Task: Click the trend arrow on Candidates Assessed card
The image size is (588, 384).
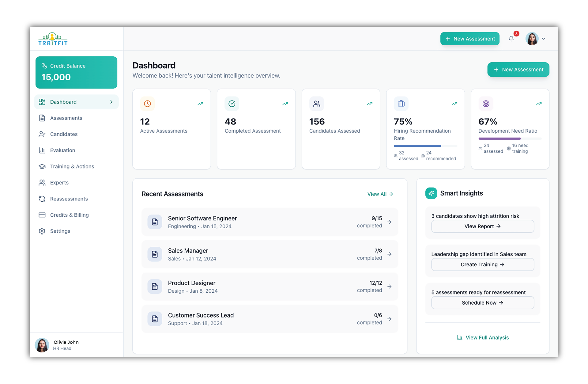Action: click(x=370, y=104)
